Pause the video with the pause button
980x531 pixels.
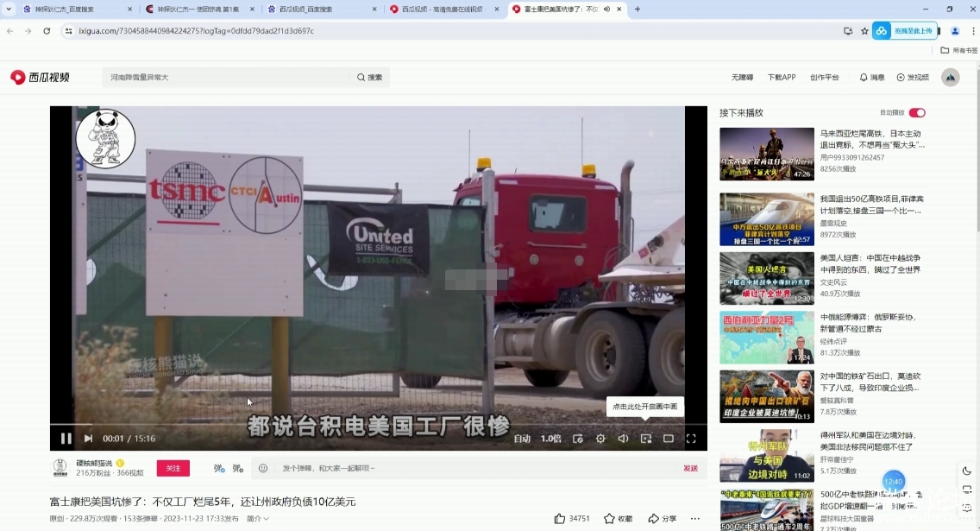pyautogui.click(x=66, y=439)
